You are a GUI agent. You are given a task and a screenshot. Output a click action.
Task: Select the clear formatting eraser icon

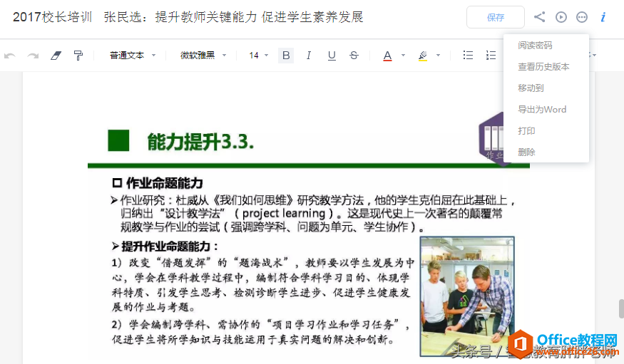[x=56, y=56]
